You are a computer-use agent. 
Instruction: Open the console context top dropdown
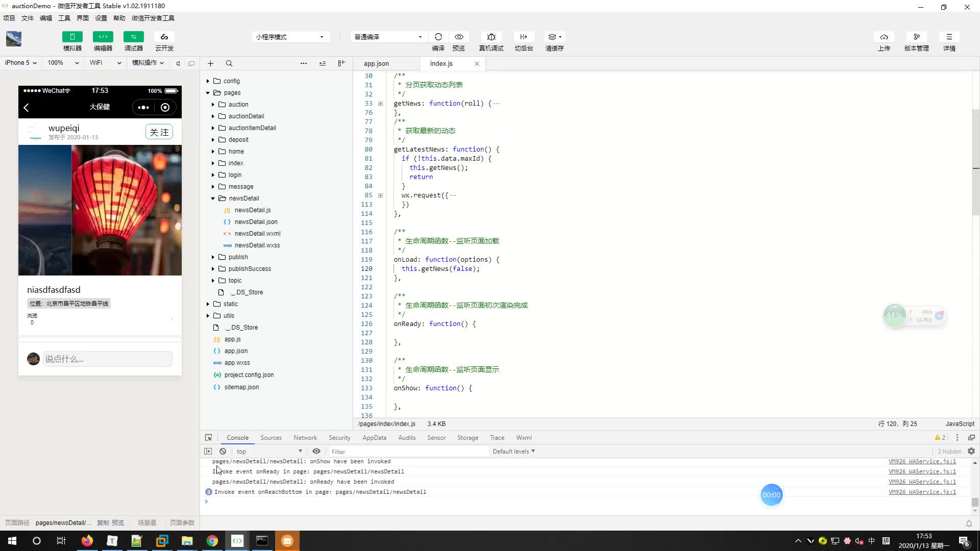pyautogui.click(x=269, y=452)
